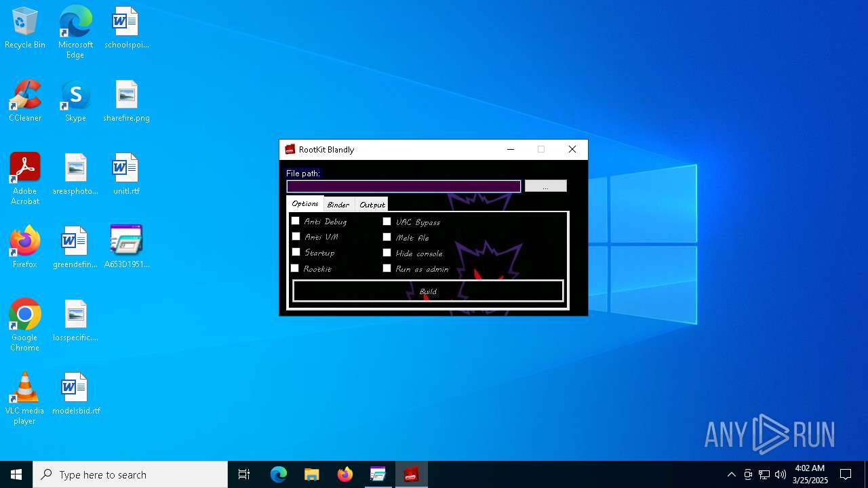Enable the Anti VM option
The height and width of the screenshot is (488, 868).
296,237
